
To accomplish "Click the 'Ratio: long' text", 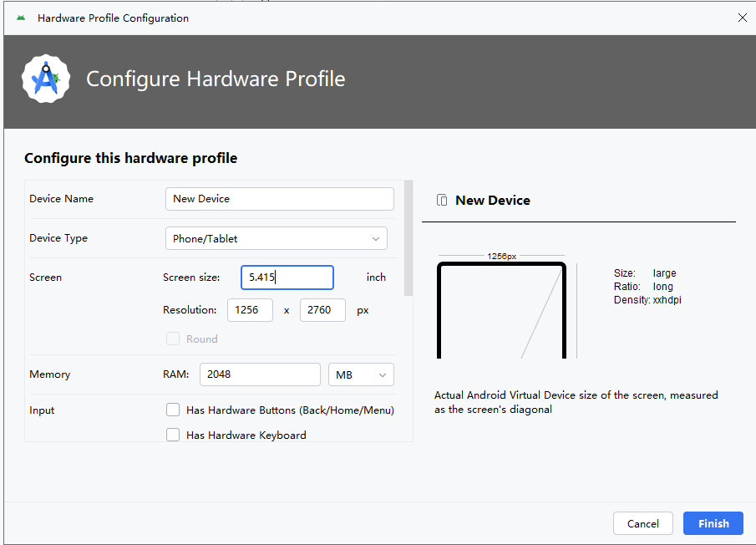I will pos(643,287).
